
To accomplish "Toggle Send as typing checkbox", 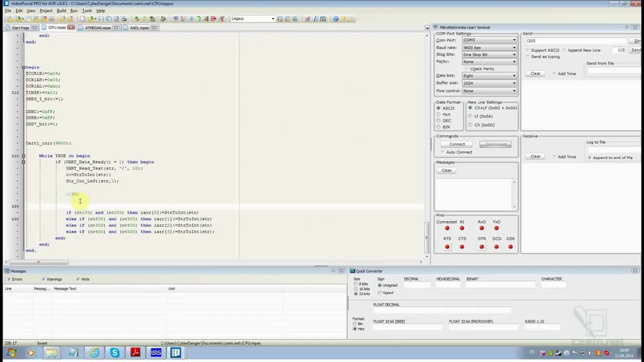I will (x=528, y=57).
